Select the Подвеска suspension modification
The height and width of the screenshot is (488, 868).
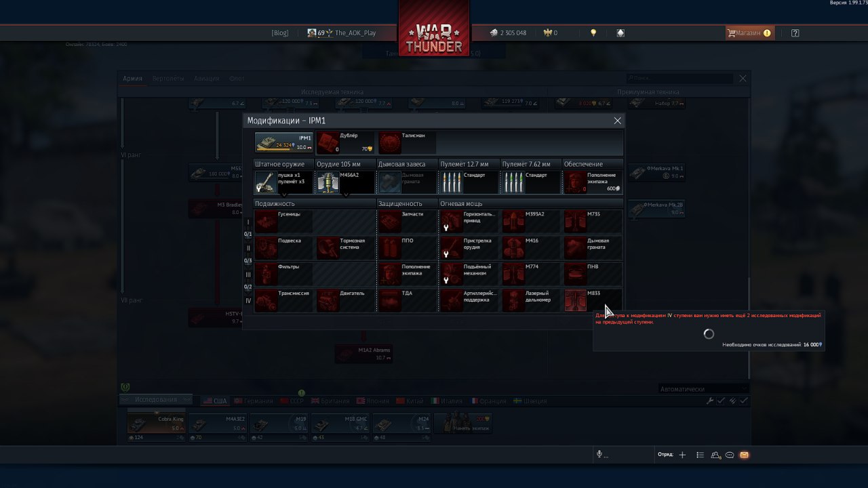[284, 248]
